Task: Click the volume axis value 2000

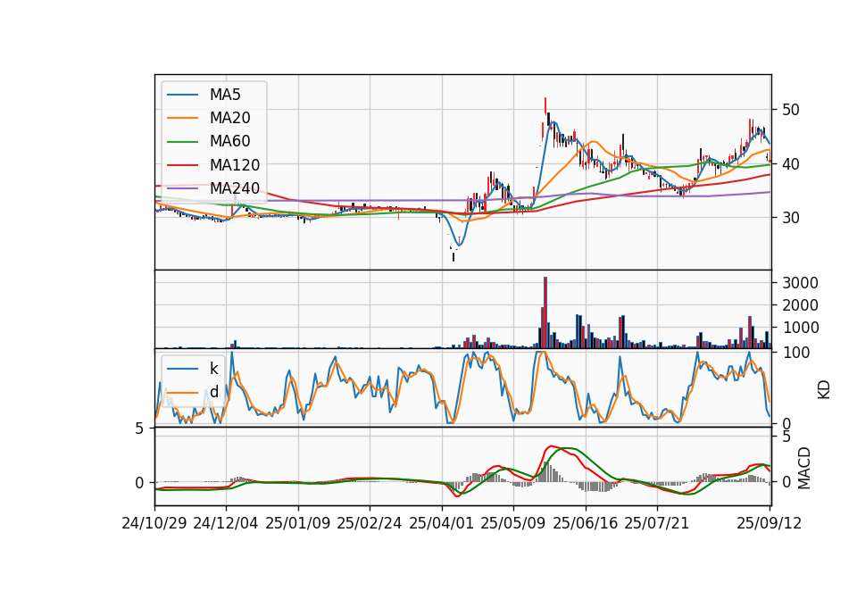Action: tap(800, 305)
